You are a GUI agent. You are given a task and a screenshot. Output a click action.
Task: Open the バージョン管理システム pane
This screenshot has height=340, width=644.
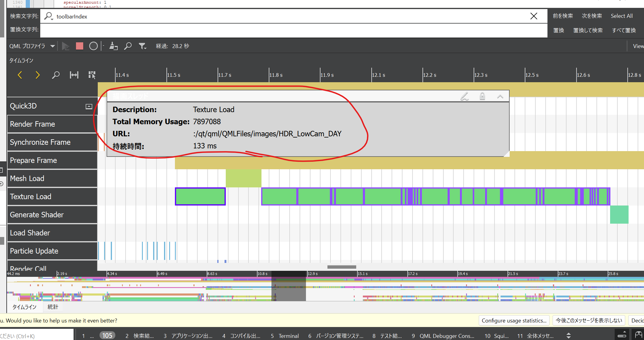336,335
